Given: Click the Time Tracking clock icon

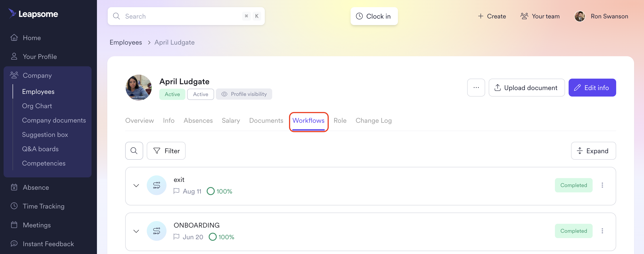Looking at the screenshot, I should click(x=14, y=206).
